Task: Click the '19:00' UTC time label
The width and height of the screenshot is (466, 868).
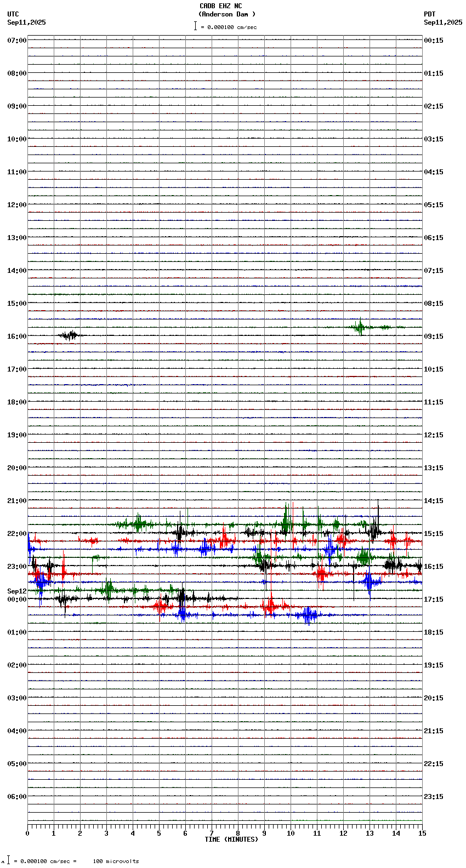Action: tap(17, 435)
